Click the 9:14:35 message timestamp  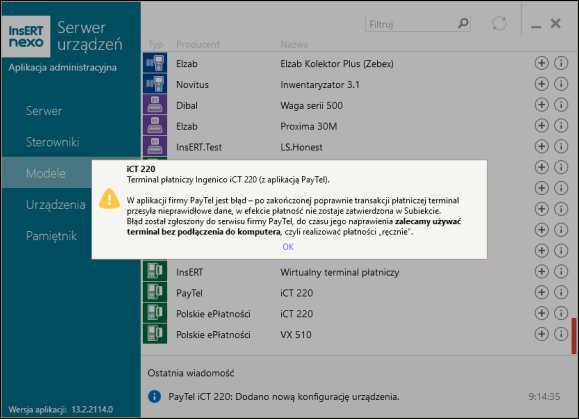pyautogui.click(x=544, y=396)
